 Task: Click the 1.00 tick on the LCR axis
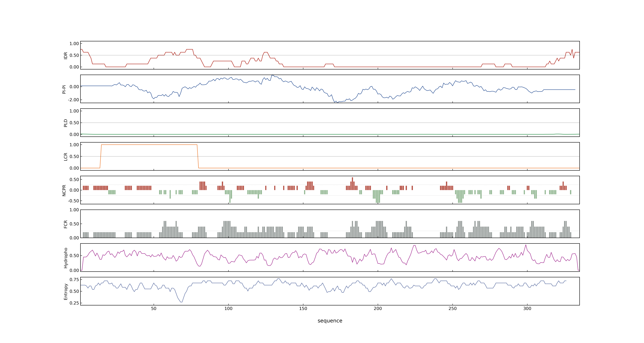pyautogui.click(x=74, y=145)
